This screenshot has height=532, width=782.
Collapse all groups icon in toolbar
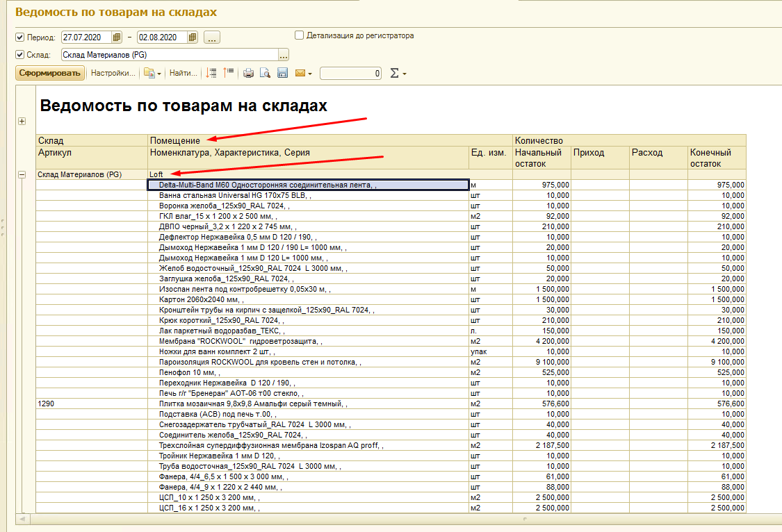coord(229,73)
